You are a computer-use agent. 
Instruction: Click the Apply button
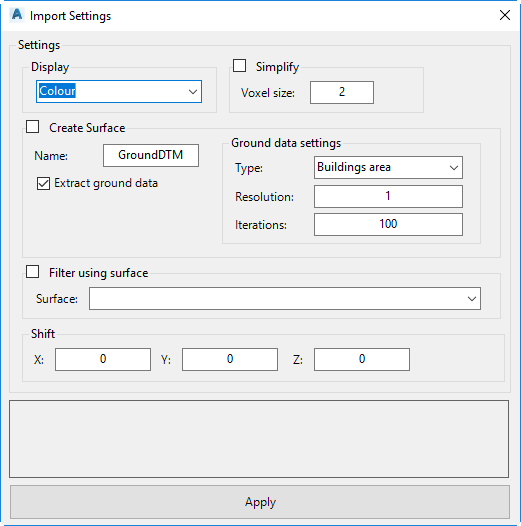[x=260, y=502]
